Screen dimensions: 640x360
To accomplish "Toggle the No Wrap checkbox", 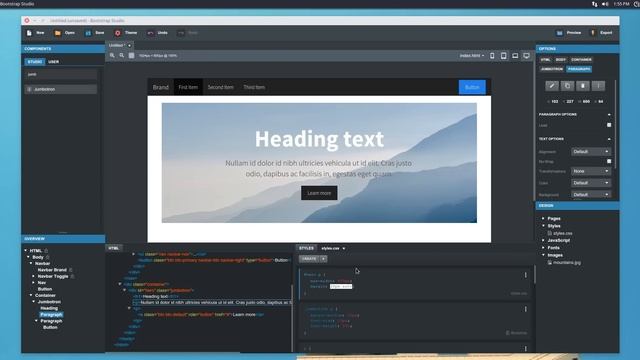I will (x=609, y=161).
